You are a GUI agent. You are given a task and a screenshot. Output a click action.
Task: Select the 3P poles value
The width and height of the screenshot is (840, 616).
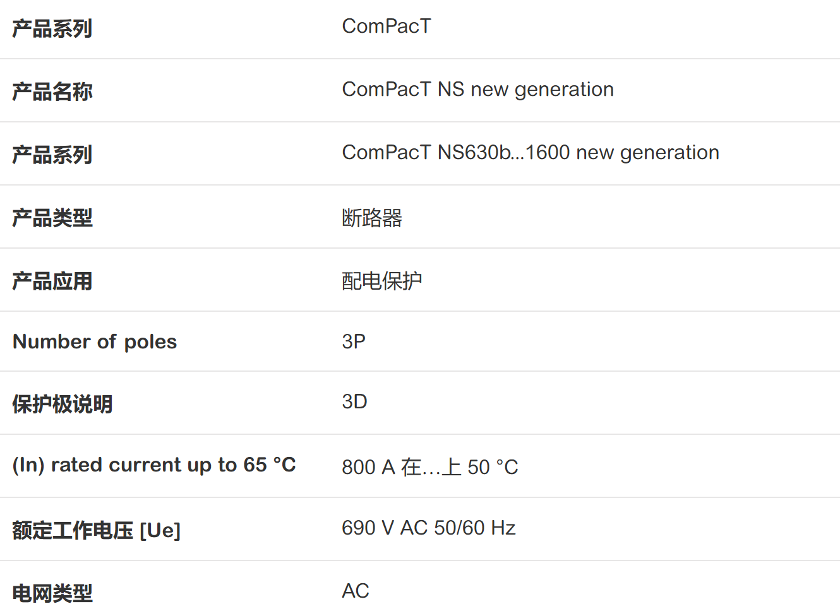click(354, 342)
